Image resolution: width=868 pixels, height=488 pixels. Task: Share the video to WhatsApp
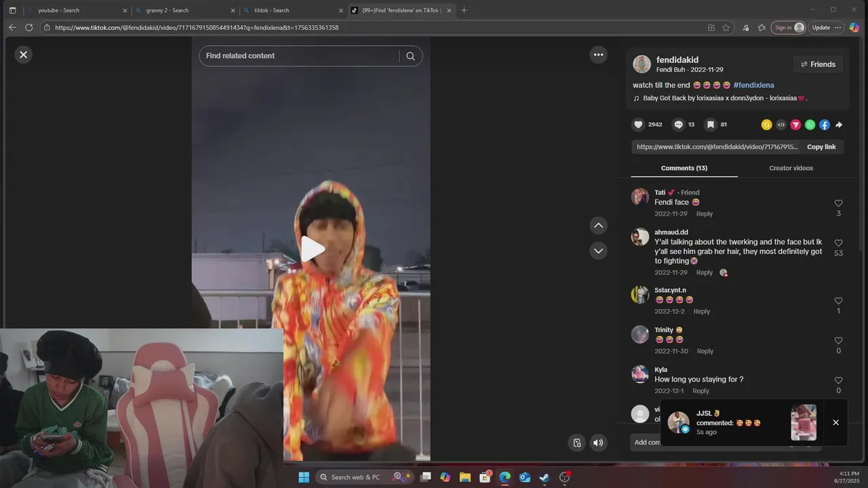click(x=810, y=125)
